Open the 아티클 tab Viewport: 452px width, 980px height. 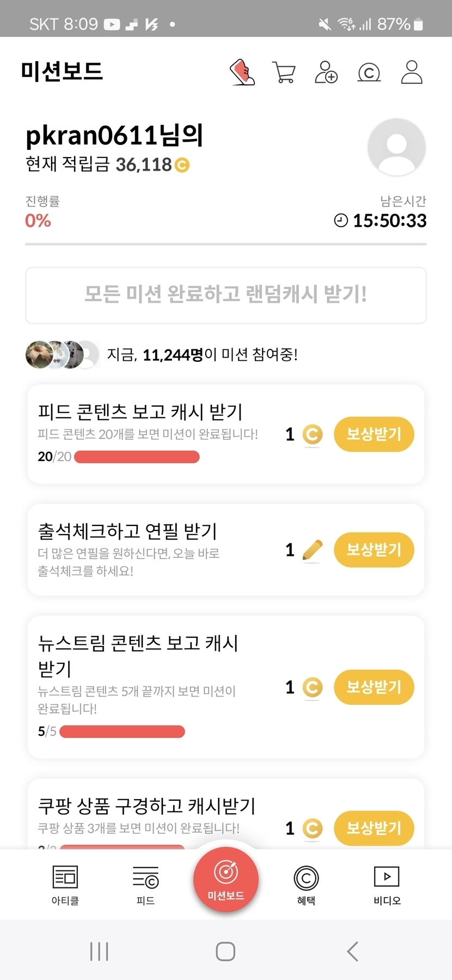click(65, 885)
